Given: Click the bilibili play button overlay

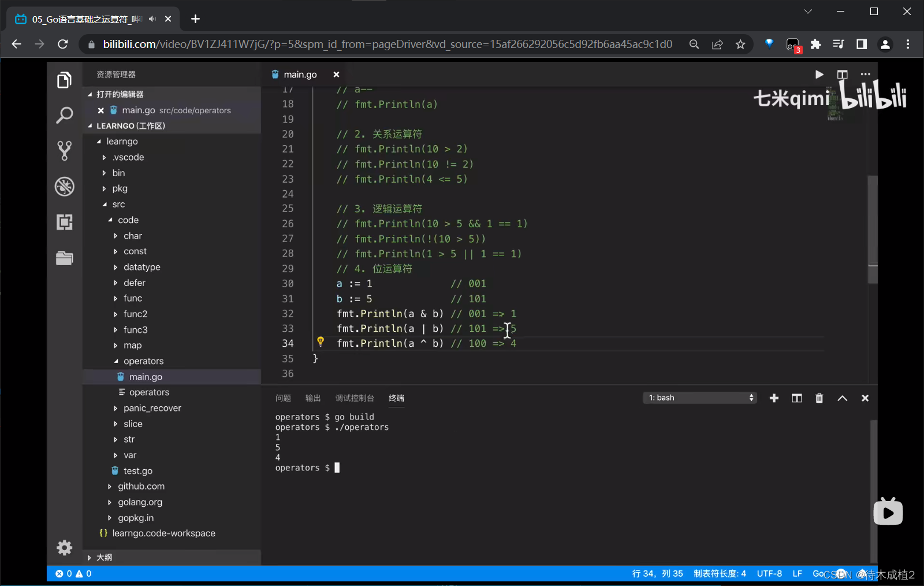Looking at the screenshot, I should click(x=888, y=511).
